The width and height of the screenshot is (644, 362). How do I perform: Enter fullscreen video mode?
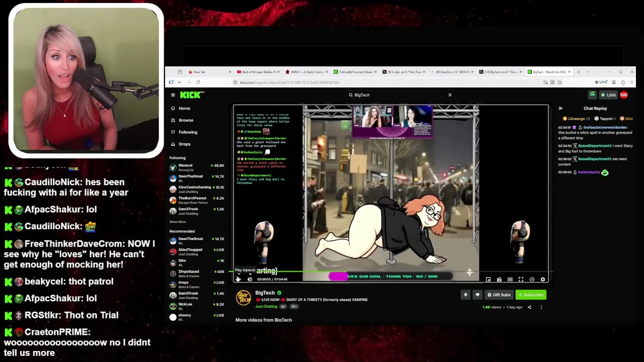click(521, 280)
